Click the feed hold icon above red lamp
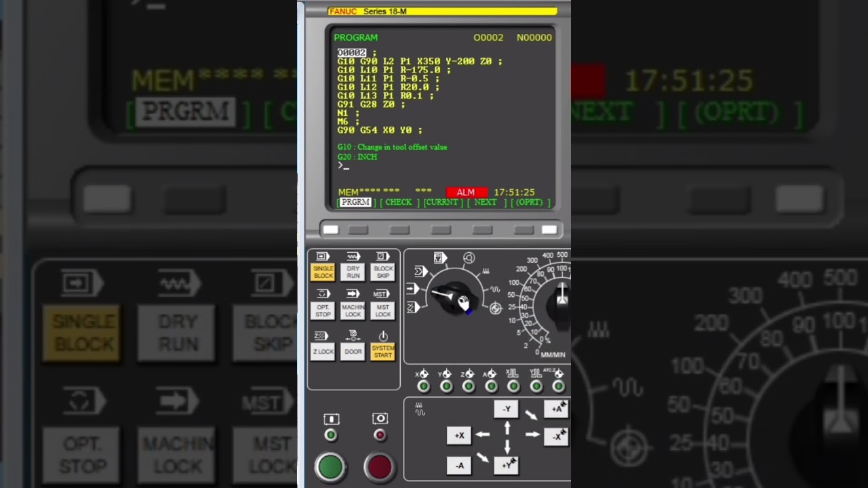This screenshot has height=488, width=868. coord(380,419)
